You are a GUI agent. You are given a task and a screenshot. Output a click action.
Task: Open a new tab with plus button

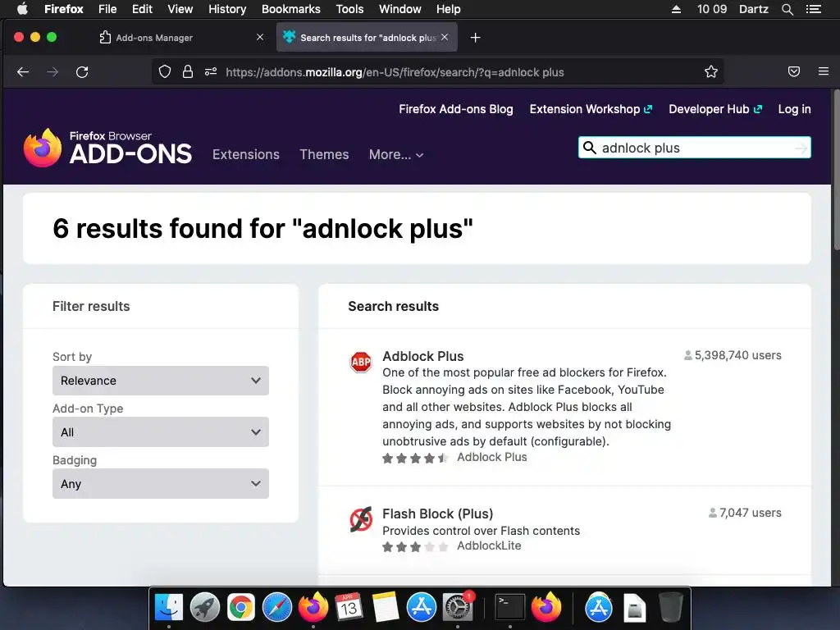(x=475, y=38)
